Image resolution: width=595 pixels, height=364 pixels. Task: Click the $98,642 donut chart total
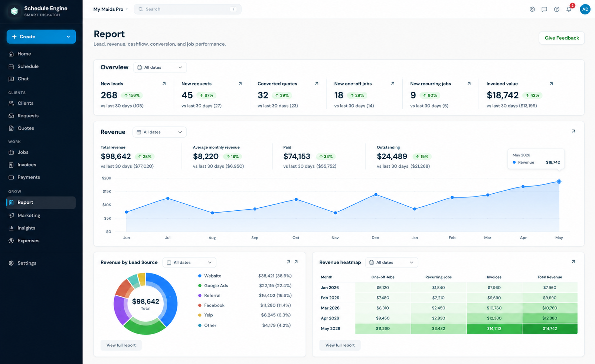(x=146, y=302)
